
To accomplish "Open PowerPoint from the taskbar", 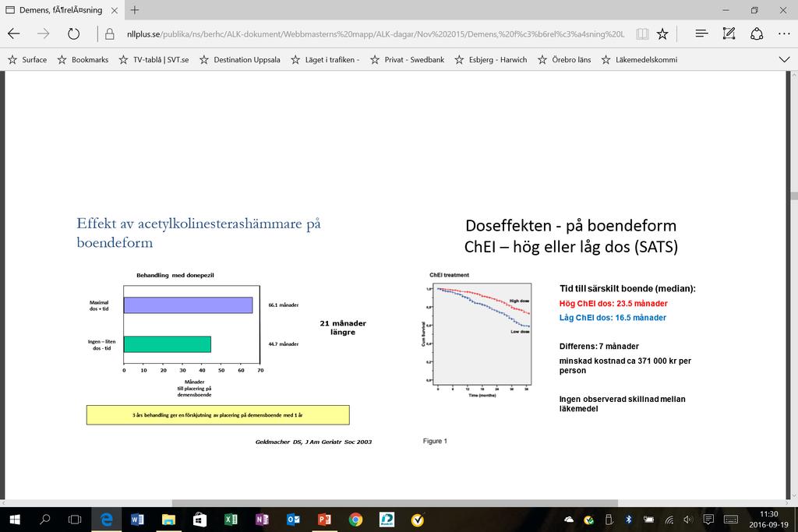I will (x=324, y=520).
